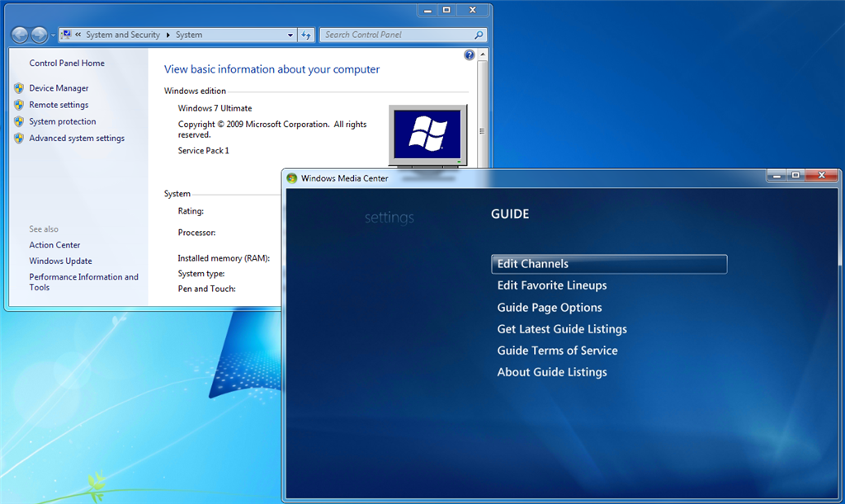This screenshot has width=845, height=504.
Task: Close the System Control Panel window
Action: (x=472, y=10)
